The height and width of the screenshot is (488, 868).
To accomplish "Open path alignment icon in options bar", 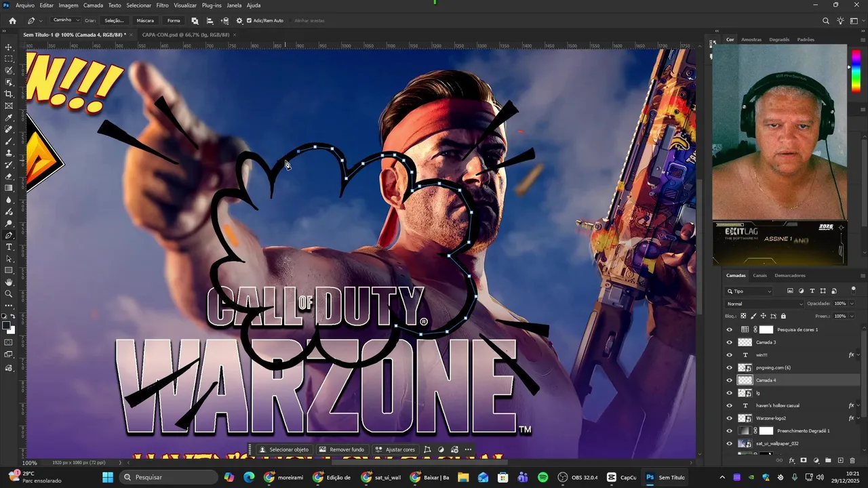I will coord(210,20).
